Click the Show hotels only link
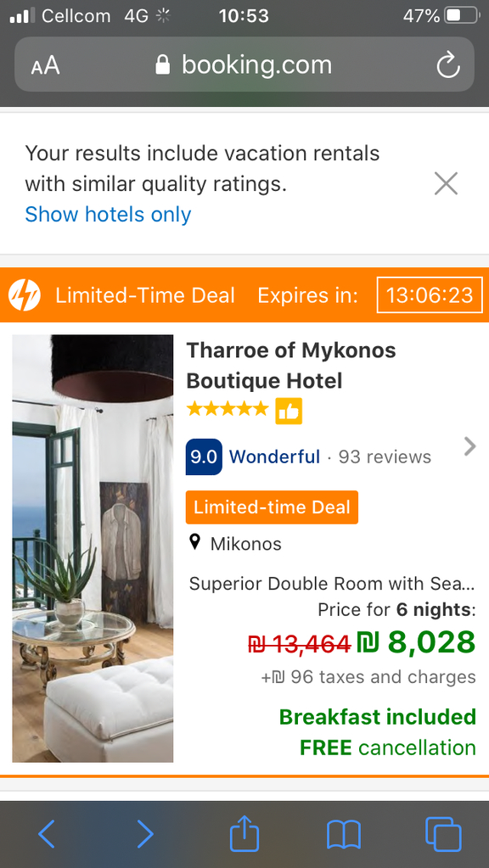 (108, 214)
